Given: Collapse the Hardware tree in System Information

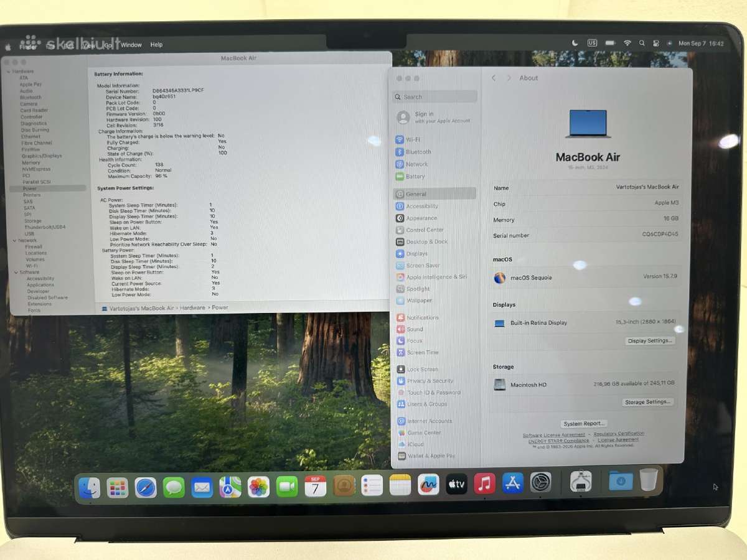Looking at the screenshot, I should coord(9,72).
